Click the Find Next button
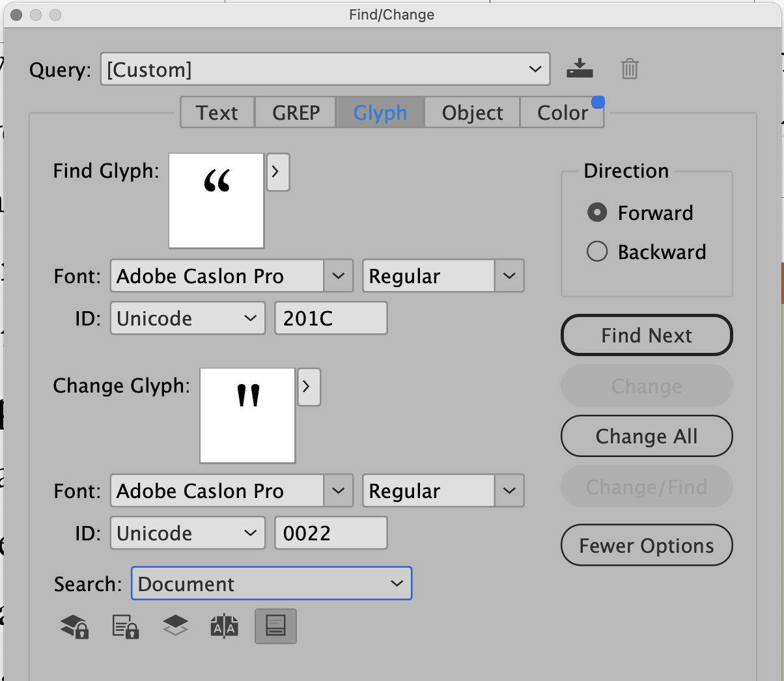This screenshot has height=681, width=784. 646,335
